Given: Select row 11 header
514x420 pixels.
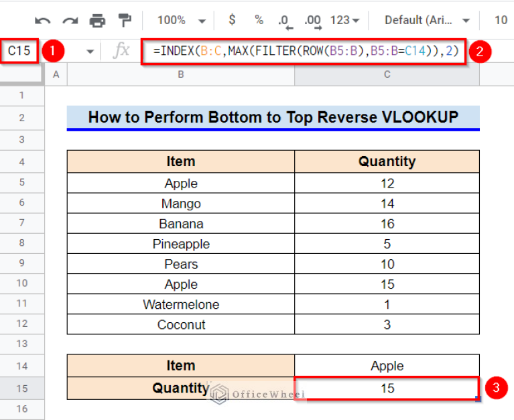Looking at the screenshot, I should 22,303.
